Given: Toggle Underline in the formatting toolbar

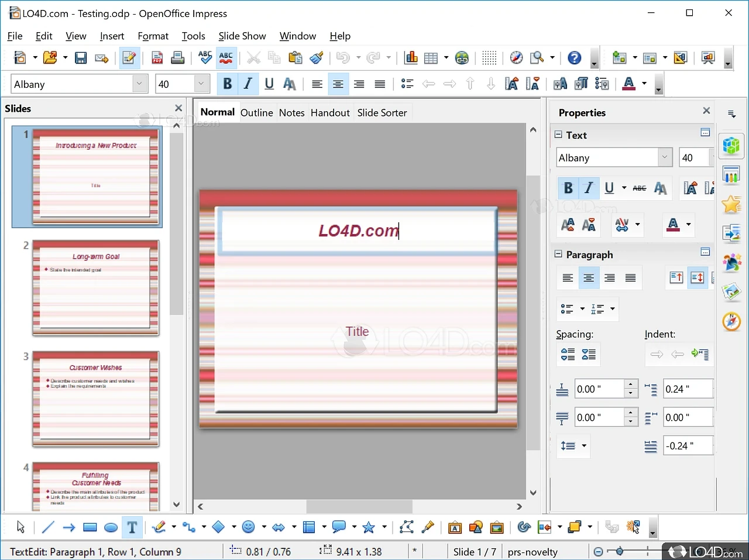Looking at the screenshot, I should 269,84.
